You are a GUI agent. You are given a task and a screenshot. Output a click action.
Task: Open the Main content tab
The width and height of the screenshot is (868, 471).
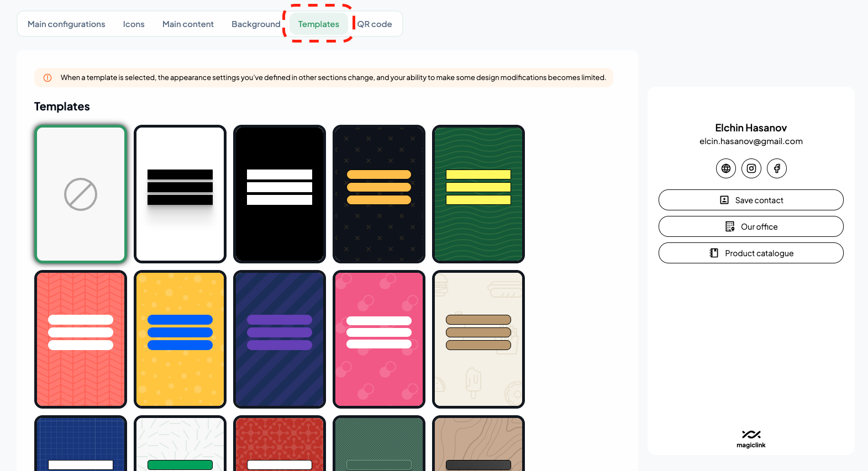pyautogui.click(x=188, y=24)
